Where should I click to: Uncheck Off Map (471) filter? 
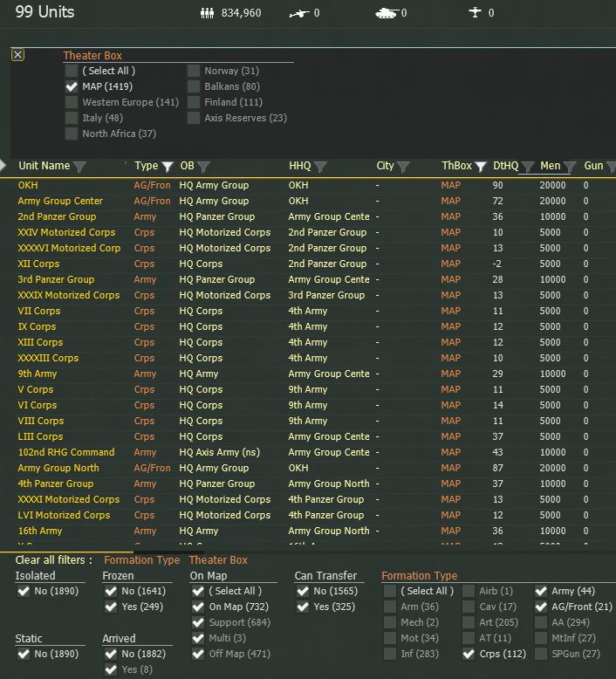pyautogui.click(x=198, y=654)
